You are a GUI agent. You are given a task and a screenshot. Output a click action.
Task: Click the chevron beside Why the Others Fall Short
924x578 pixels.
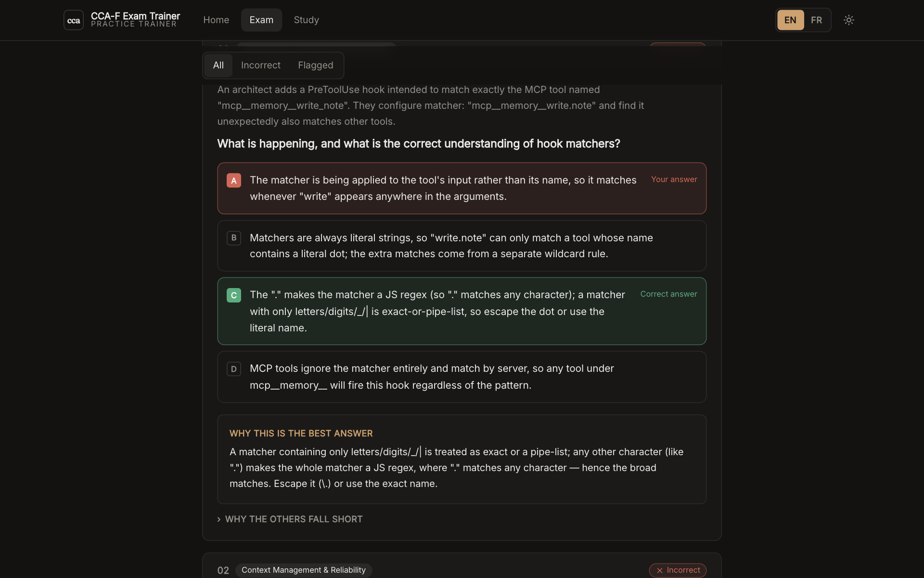(219, 519)
